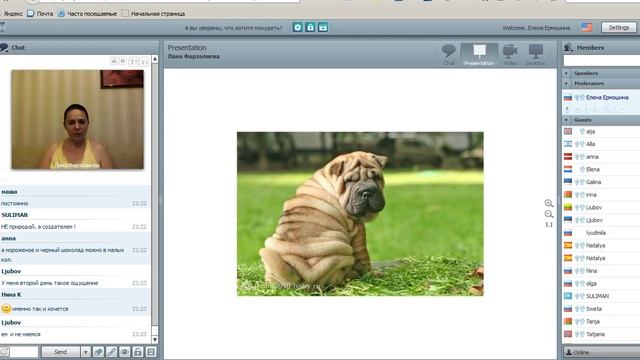The height and width of the screenshot is (360, 640).
Task: Click the eye icon in chat toolbar
Action: pyautogui.click(x=124, y=352)
